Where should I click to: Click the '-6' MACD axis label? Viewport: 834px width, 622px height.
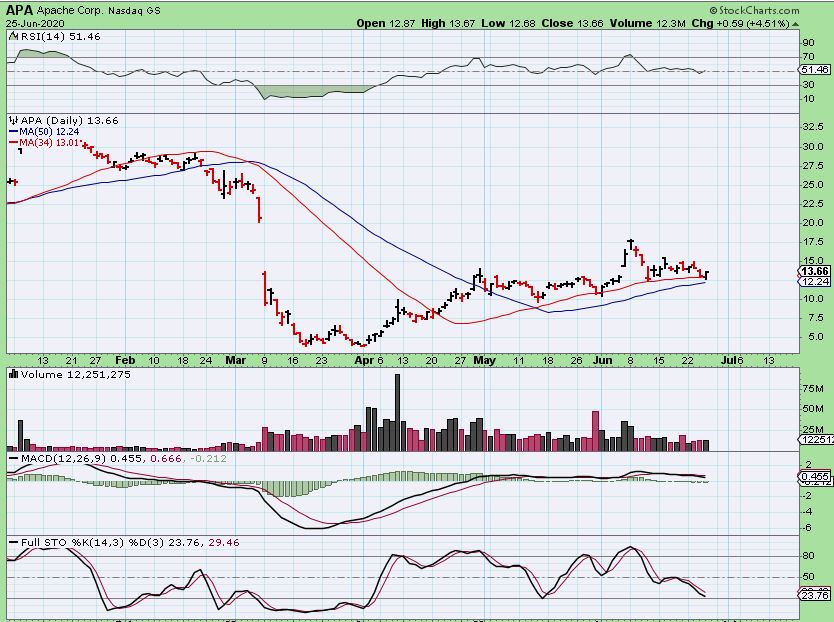(x=808, y=527)
